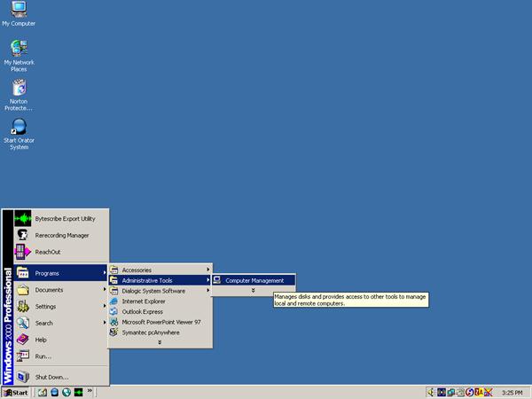532x399 pixels.
Task: Expand Dialogic System Software submenu
Action: pyautogui.click(x=160, y=291)
